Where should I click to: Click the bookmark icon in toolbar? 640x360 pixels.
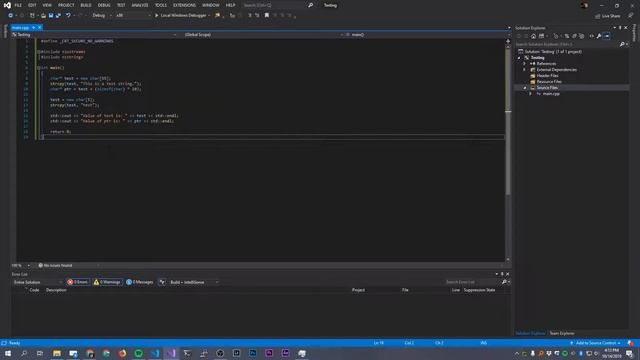(267, 16)
